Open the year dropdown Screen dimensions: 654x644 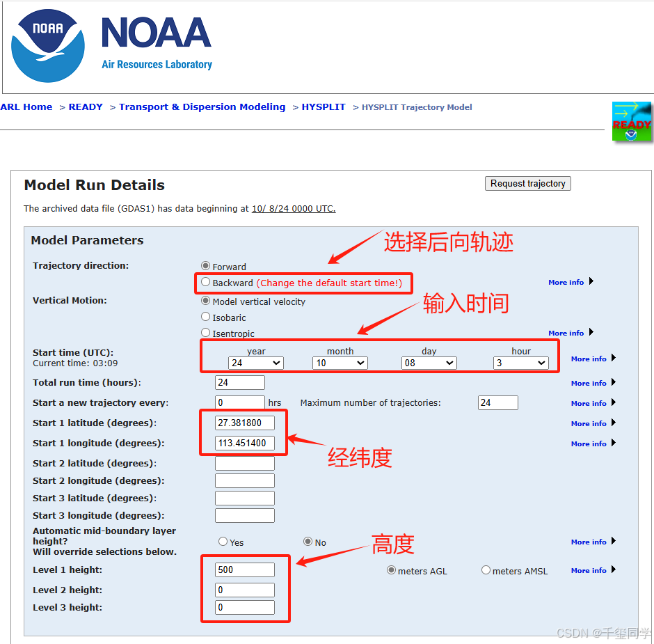255,363
